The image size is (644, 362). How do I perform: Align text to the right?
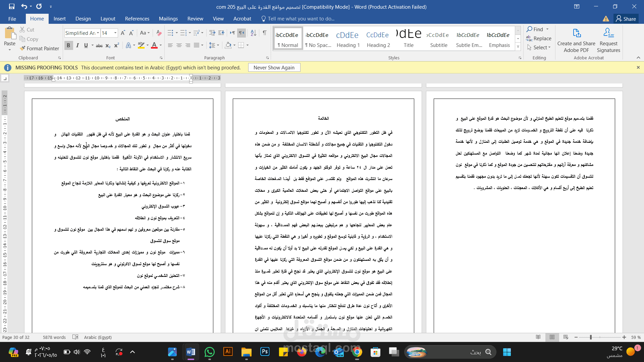188,45
